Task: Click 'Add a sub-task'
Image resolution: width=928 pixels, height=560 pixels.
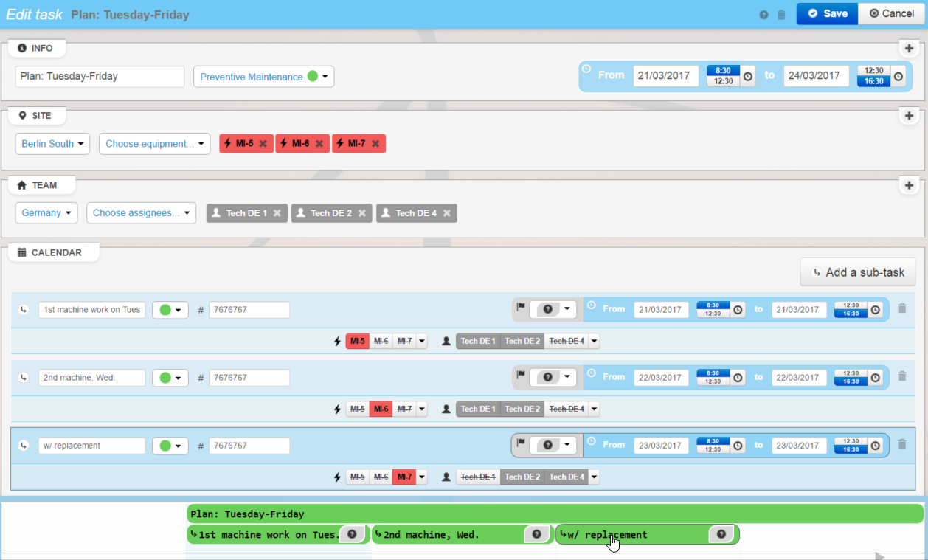Action: click(x=857, y=272)
